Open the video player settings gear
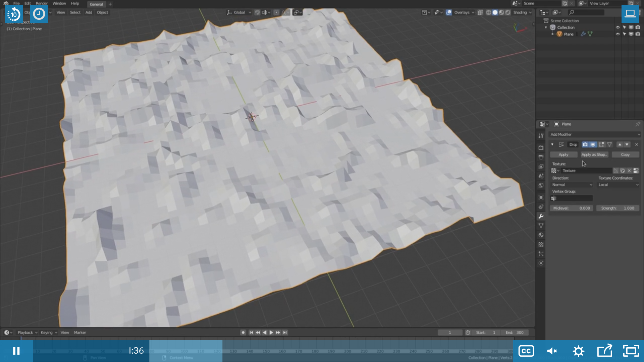The image size is (644, 362). [x=578, y=351]
